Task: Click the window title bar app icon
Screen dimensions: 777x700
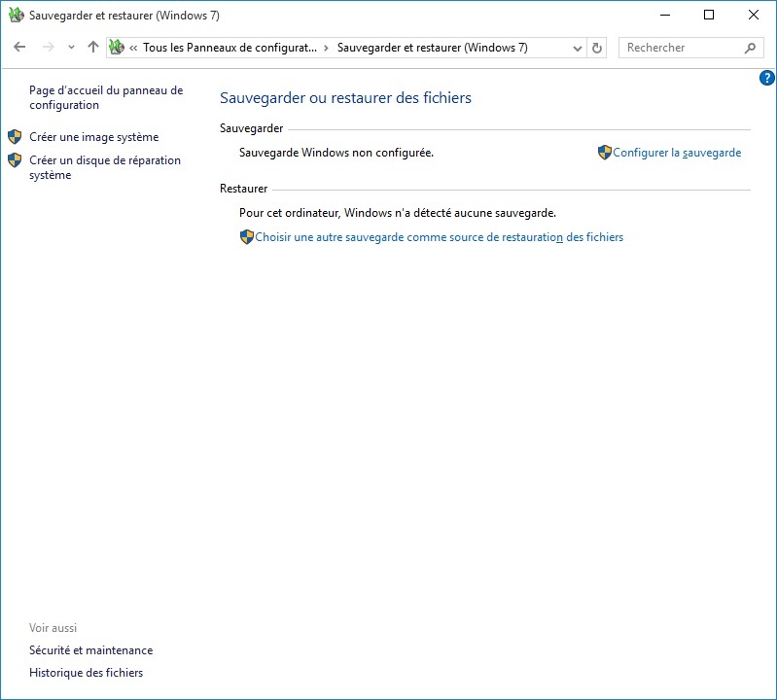Action: [x=16, y=15]
